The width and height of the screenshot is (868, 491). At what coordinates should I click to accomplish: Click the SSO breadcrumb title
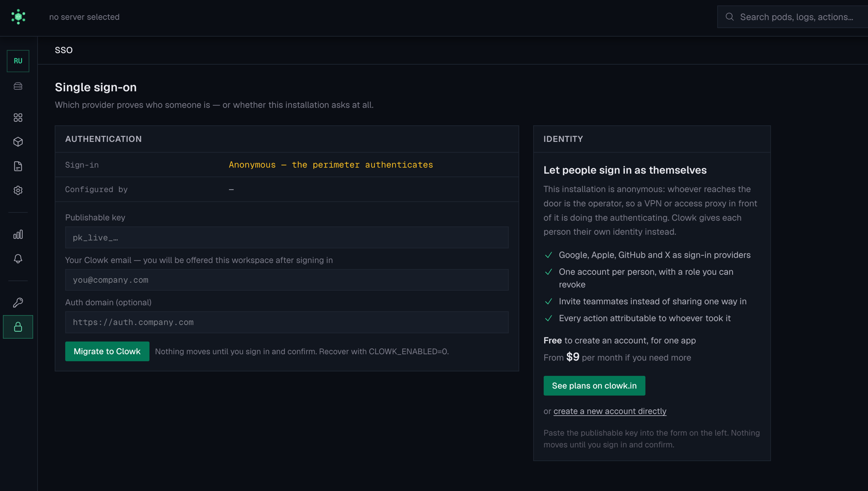(x=64, y=50)
